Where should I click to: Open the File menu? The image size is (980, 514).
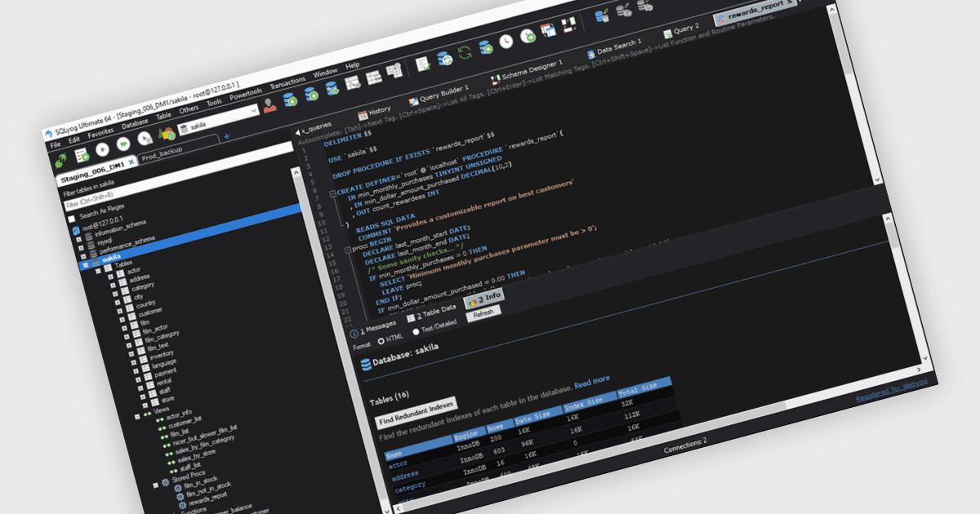pos(56,144)
